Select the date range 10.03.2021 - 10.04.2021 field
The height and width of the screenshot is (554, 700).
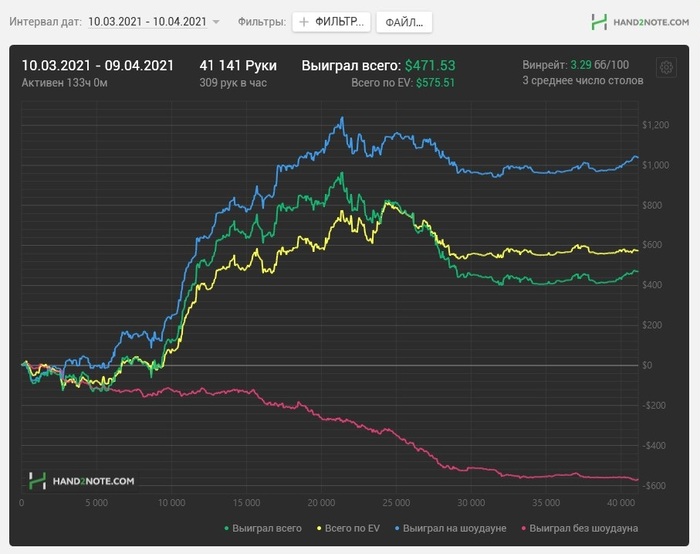(147, 22)
